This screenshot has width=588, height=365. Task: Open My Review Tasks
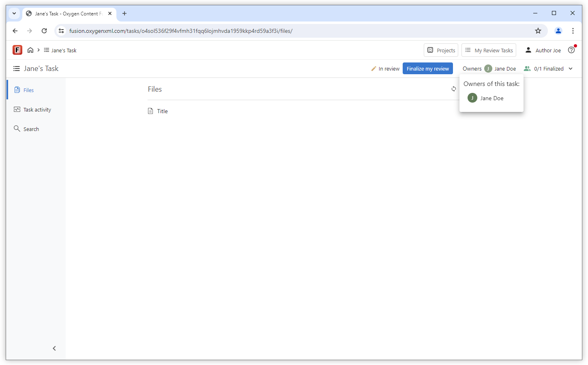(x=489, y=50)
